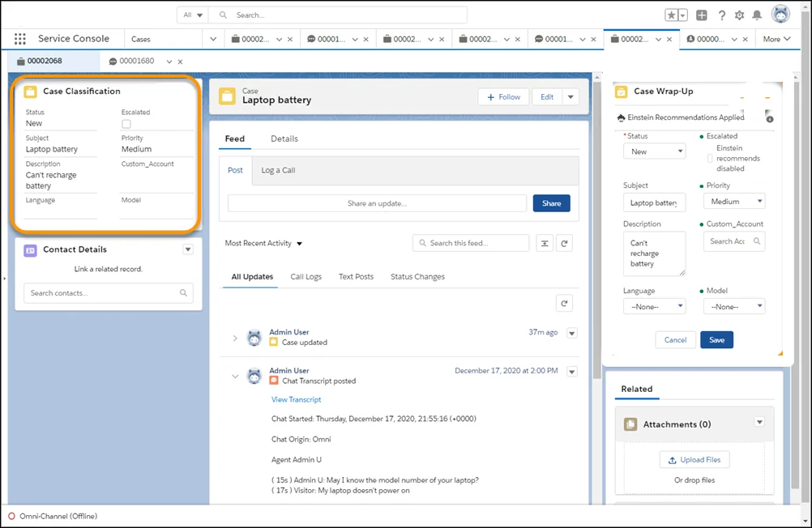Open the Favorites list dropdown arrow

point(682,15)
